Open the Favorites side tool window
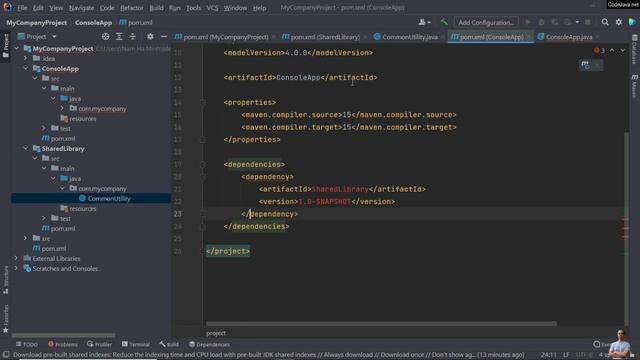The height and width of the screenshot is (360, 640). click(6, 318)
